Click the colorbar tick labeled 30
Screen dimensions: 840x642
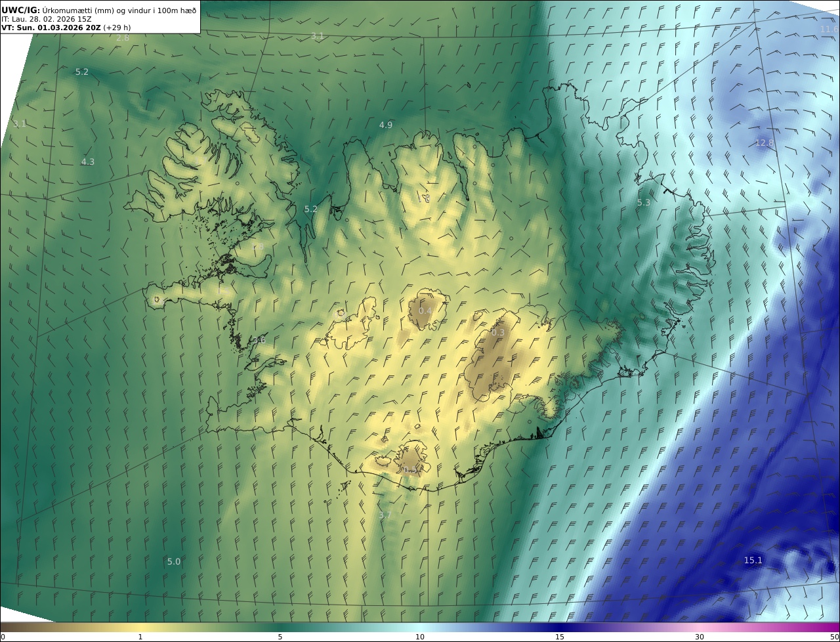click(x=700, y=637)
